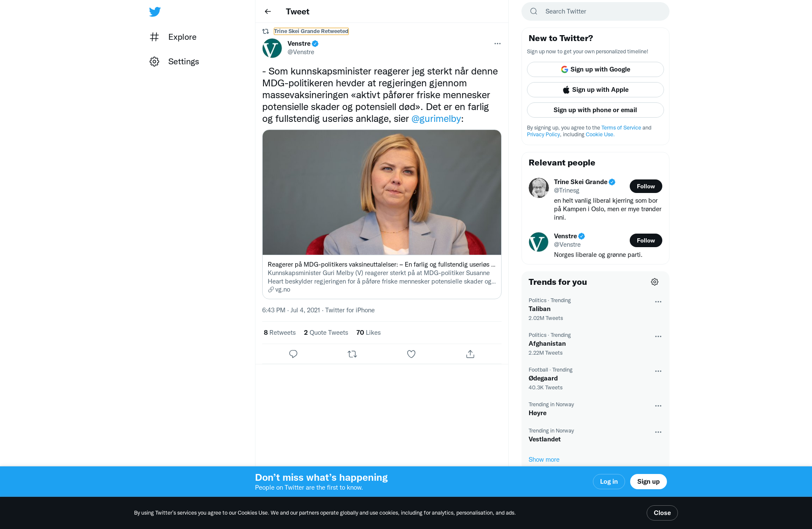Click Log in on the bottom banner
Viewport: 812px width, 529px height.
click(609, 482)
